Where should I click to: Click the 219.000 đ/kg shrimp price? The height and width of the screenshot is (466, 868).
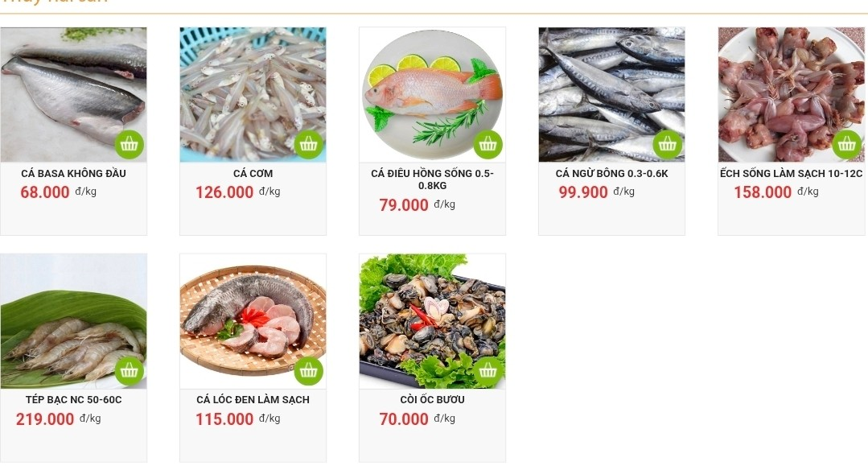click(58, 419)
